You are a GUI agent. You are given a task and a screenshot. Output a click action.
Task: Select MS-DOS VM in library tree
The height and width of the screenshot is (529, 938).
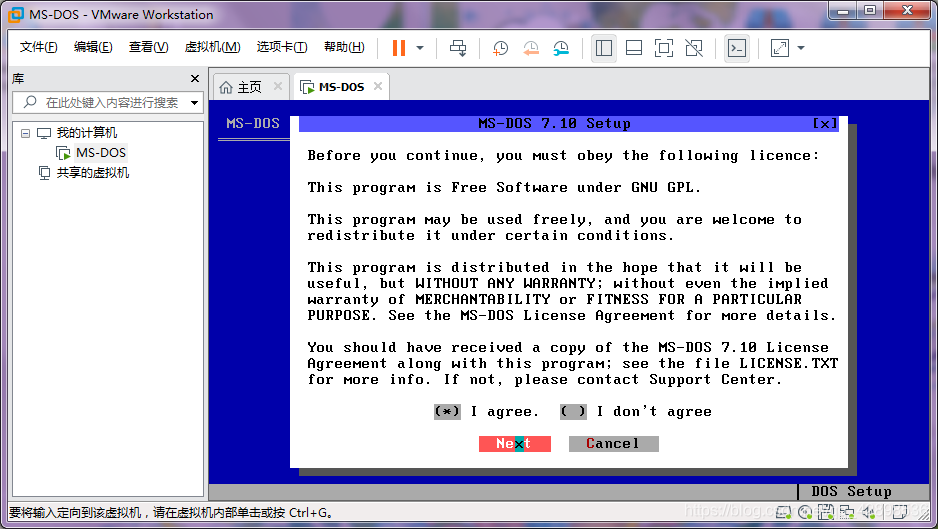click(100, 153)
